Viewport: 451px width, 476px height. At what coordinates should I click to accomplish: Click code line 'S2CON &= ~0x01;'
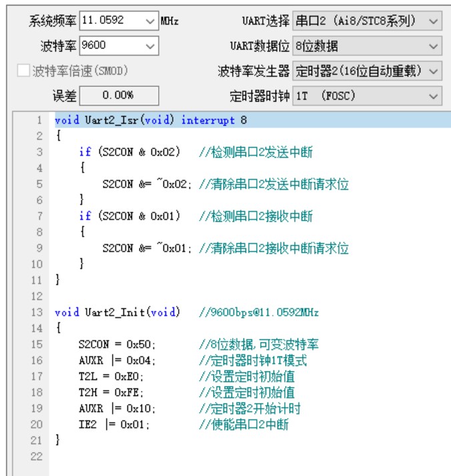click(147, 248)
